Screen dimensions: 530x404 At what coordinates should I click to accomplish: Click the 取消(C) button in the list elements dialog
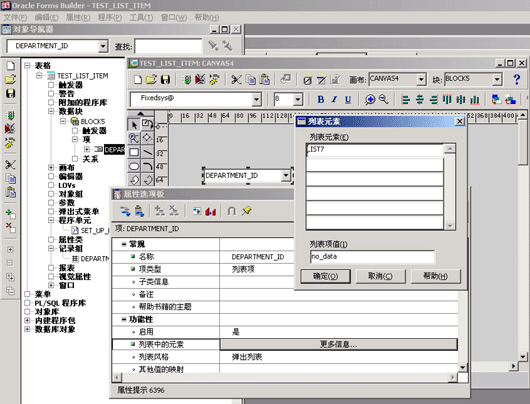[x=380, y=276]
